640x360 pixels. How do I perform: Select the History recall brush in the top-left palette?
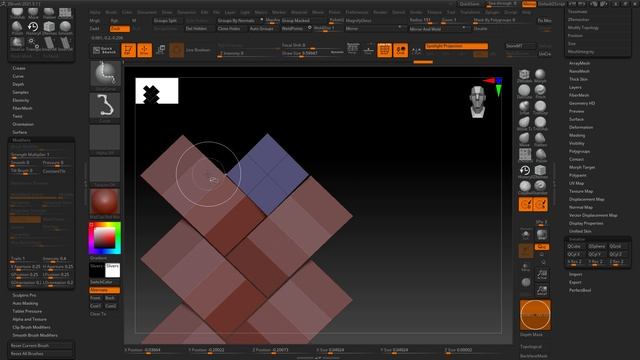pos(33,28)
